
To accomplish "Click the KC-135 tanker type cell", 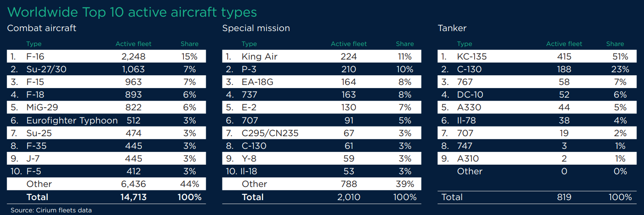I will tap(472, 56).
